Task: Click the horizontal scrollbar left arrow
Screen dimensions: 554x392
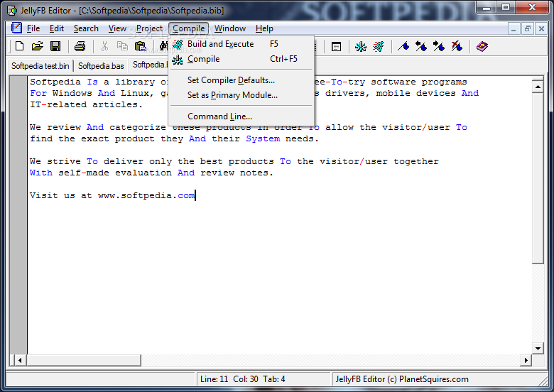Action: pos(20,360)
